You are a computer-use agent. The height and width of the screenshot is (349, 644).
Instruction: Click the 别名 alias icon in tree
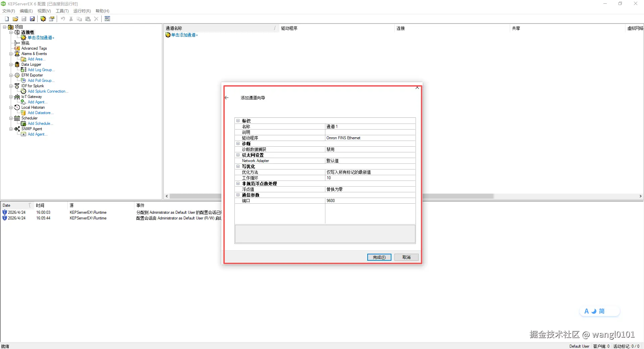[x=17, y=43]
